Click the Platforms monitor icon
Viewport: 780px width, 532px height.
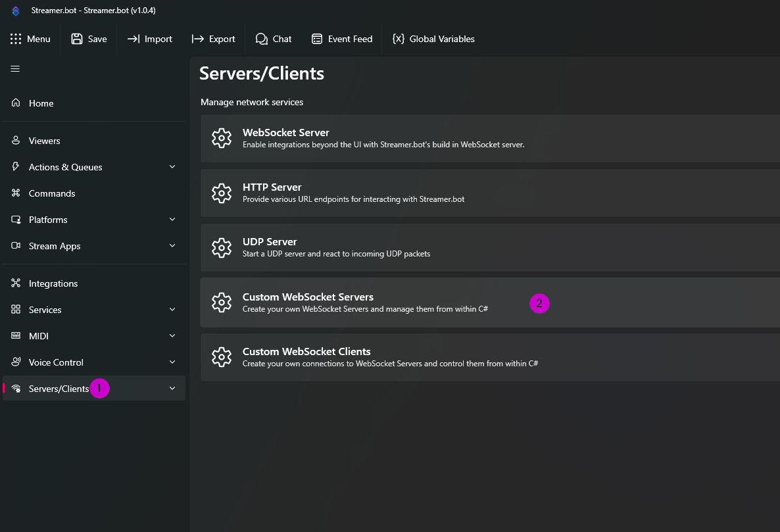[x=16, y=219]
